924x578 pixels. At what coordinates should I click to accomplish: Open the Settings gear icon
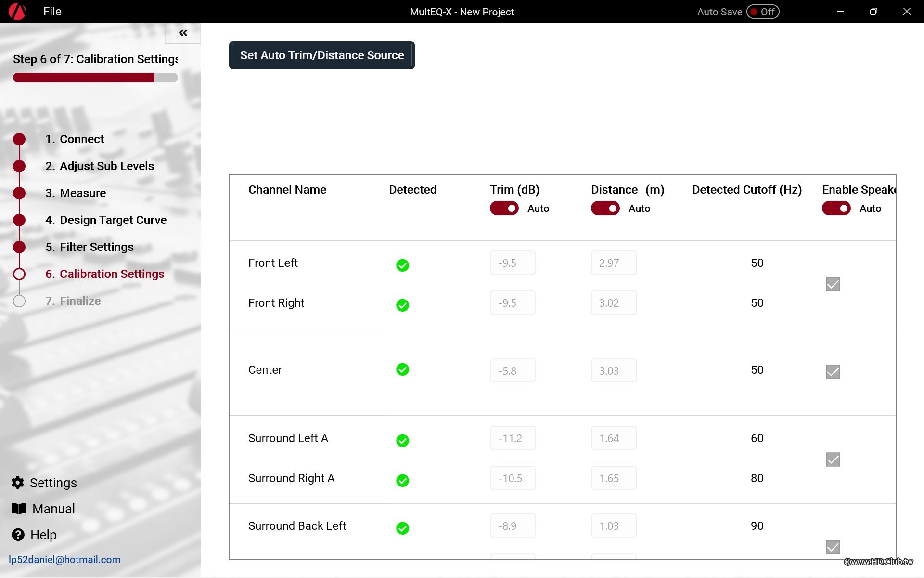tap(18, 483)
